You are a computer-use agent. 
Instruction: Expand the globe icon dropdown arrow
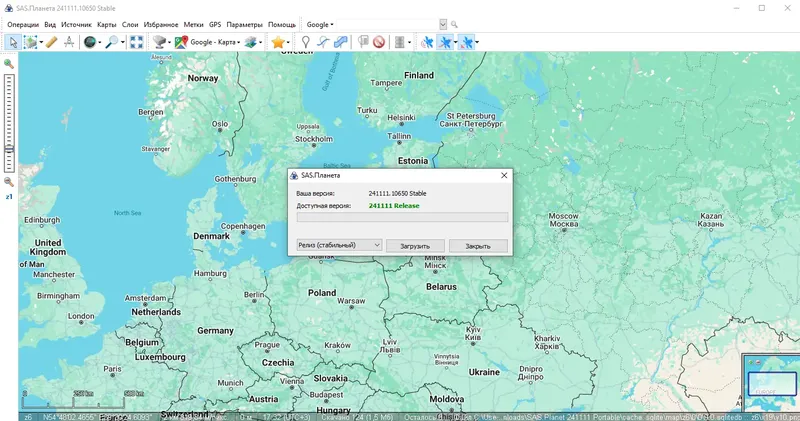[x=99, y=42]
